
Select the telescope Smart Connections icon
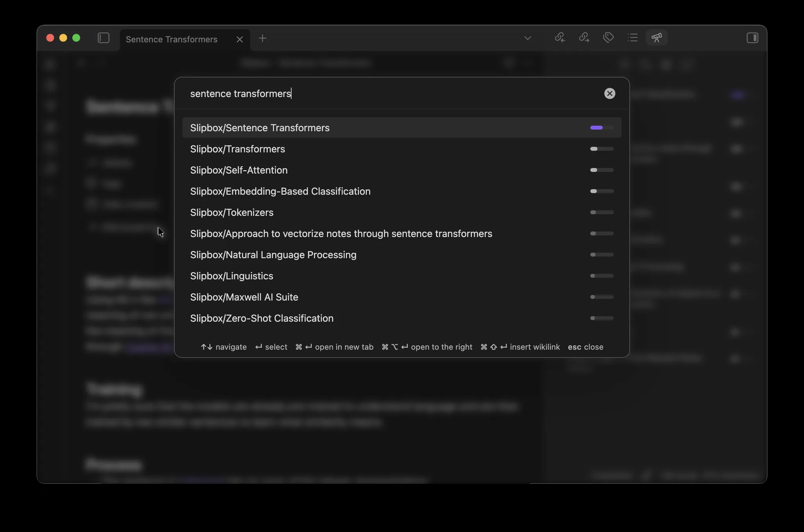[657, 38]
